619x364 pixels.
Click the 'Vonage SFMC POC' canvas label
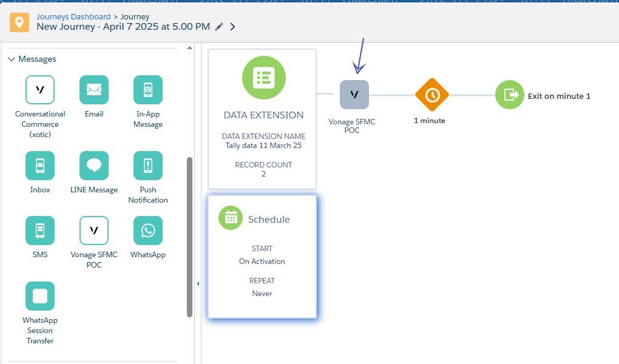352,126
